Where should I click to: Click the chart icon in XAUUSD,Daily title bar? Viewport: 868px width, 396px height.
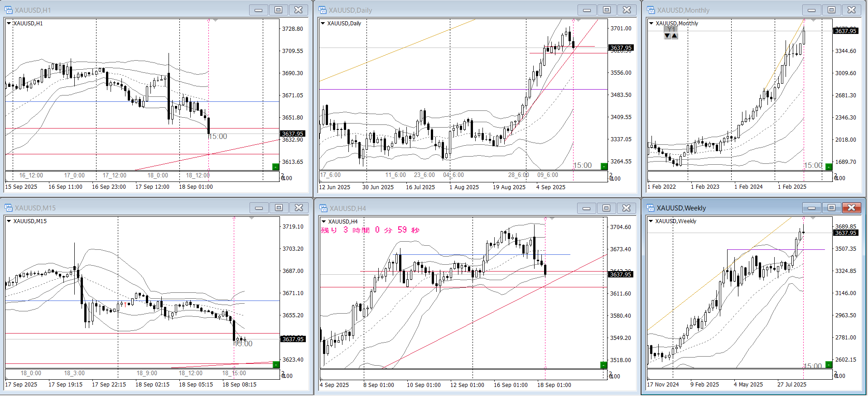323,10
